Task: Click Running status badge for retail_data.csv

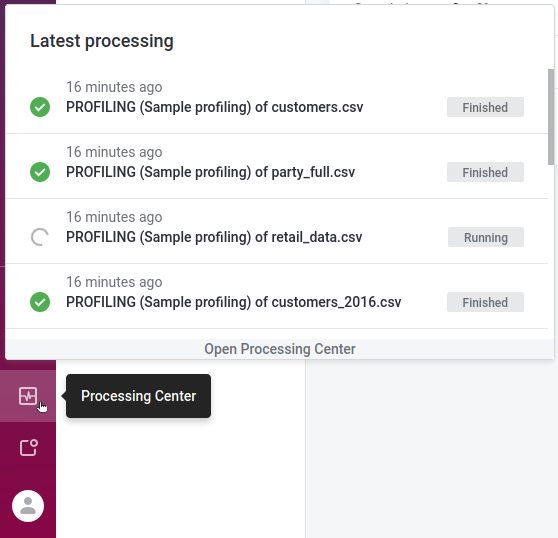Action: pos(486,237)
